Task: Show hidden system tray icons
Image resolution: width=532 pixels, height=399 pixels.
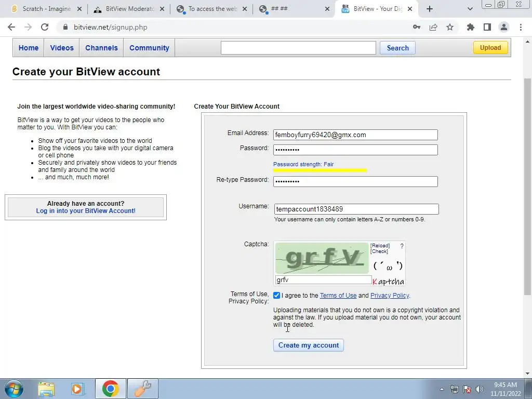Action: [x=442, y=389]
